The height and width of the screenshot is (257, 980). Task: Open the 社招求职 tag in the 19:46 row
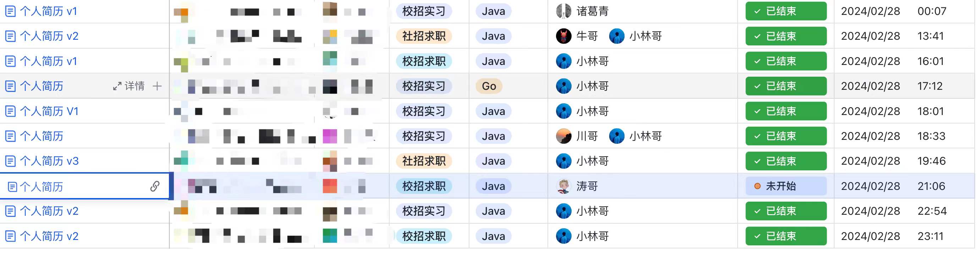[x=424, y=161]
